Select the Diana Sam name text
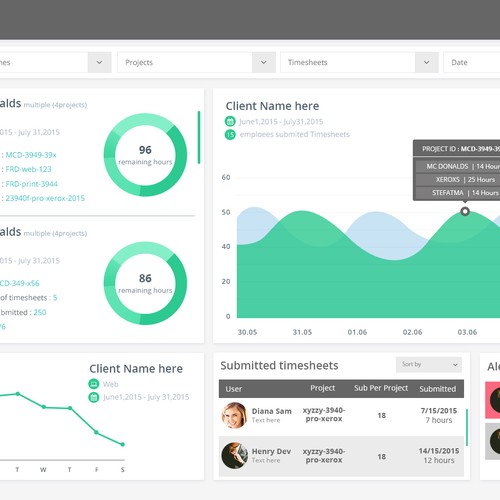The image size is (500, 500). coord(272,411)
